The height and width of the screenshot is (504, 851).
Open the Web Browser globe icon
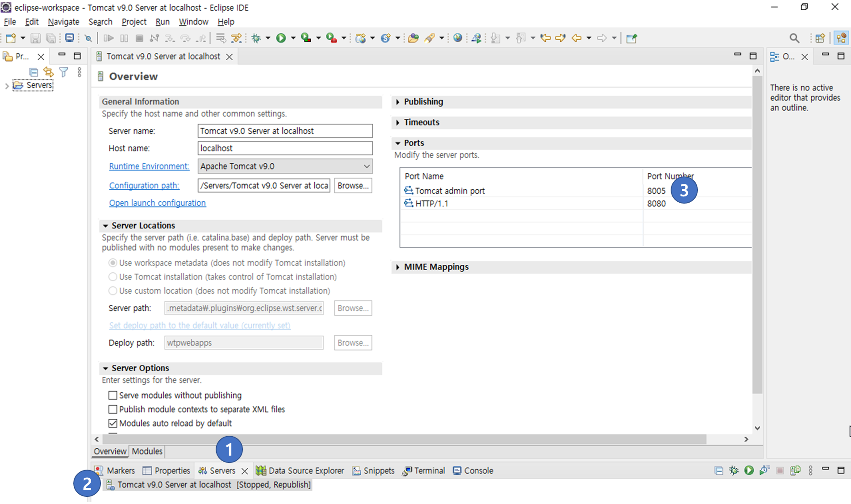tap(458, 38)
